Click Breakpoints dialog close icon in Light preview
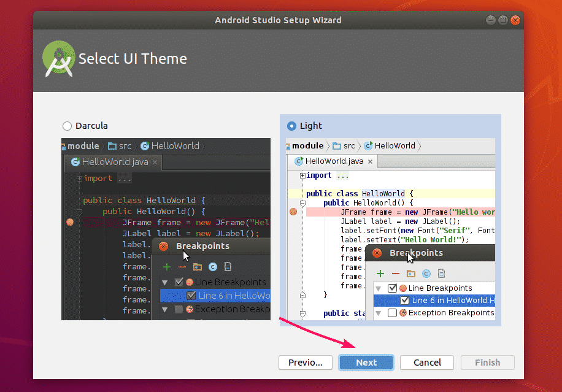Viewport: 562px width, 392px height. pyautogui.click(x=377, y=253)
